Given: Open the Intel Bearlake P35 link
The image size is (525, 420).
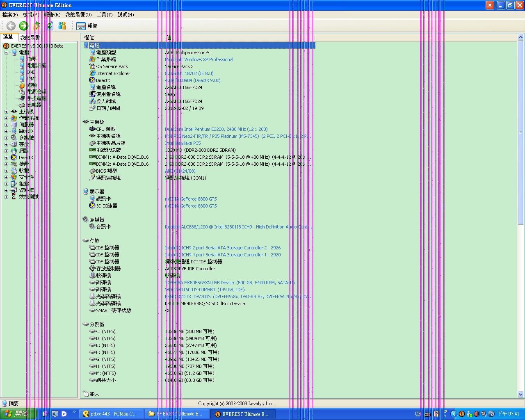Looking at the screenshot, I should coord(183,143).
